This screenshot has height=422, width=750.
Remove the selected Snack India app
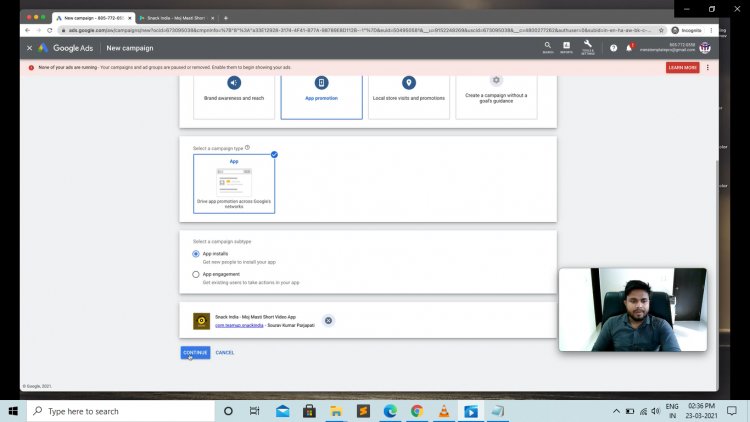329,320
